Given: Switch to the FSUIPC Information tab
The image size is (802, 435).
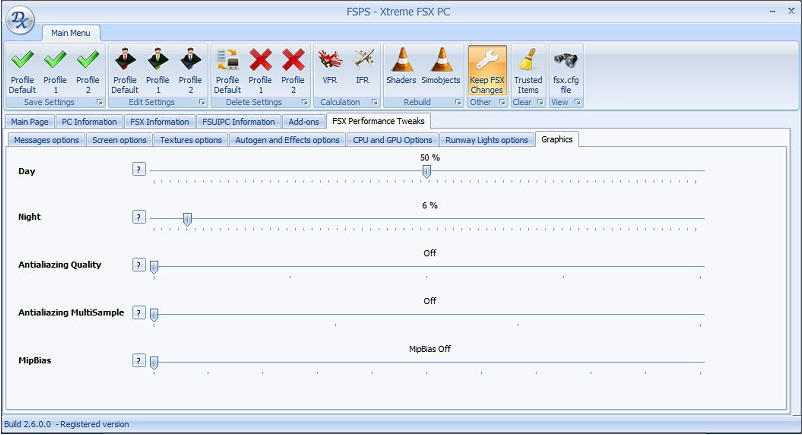Looking at the screenshot, I should (x=239, y=122).
